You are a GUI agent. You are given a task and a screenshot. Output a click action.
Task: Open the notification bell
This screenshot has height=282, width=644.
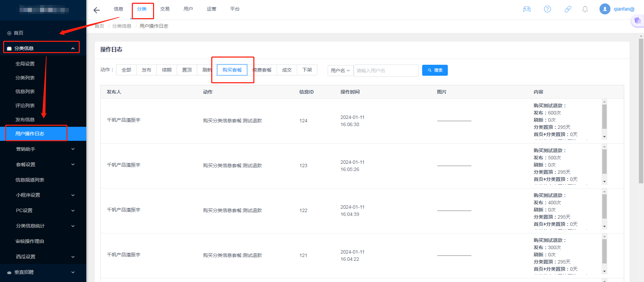[585, 9]
